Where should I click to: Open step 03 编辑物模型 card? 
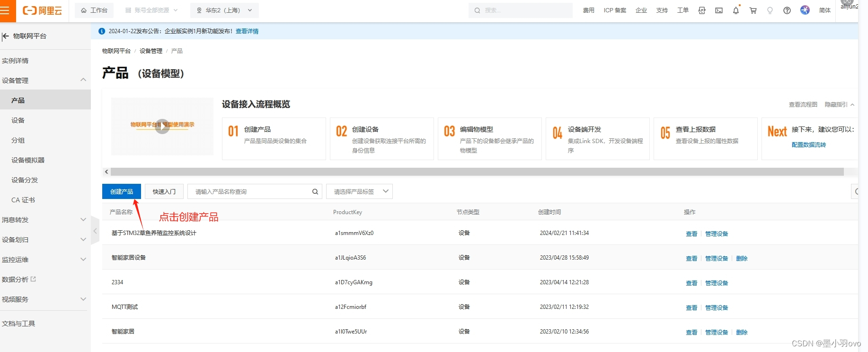[490, 139]
